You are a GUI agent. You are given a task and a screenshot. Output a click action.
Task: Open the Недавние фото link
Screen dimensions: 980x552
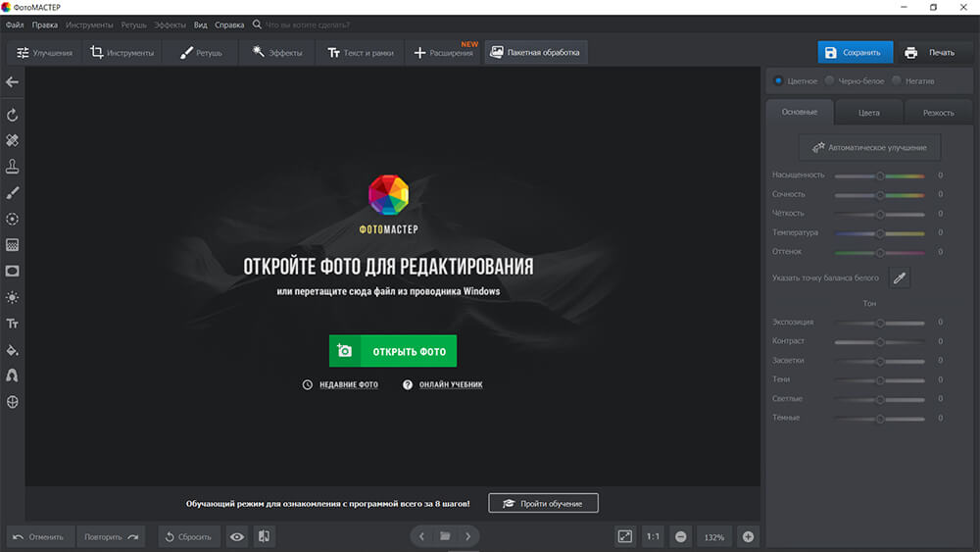pyautogui.click(x=349, y=384)
